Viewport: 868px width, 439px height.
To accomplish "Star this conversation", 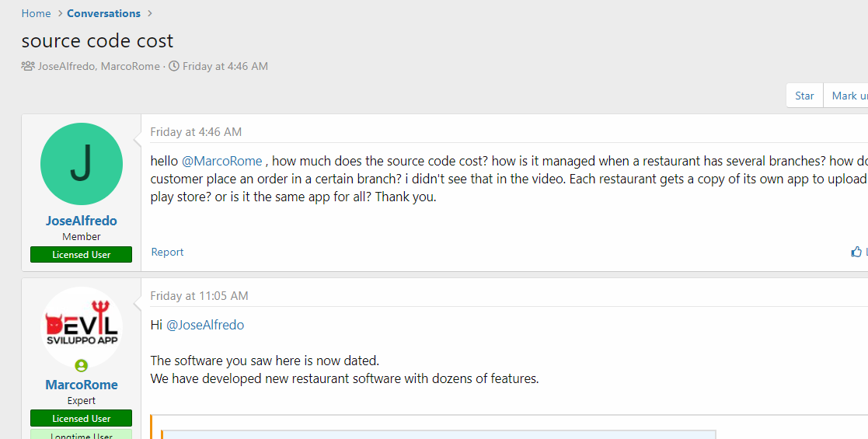I will (x=804, y=96).
